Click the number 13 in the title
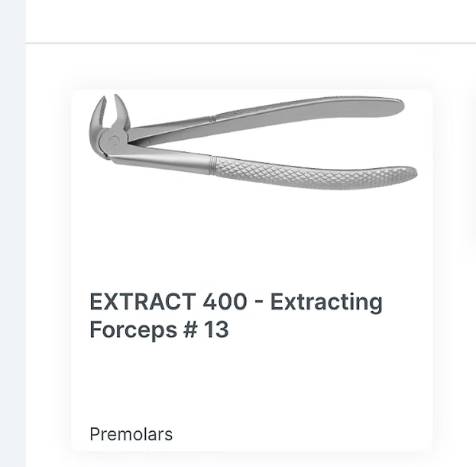Screen dimensions: 476x467 pyautogui.click(x=215, y=330)
